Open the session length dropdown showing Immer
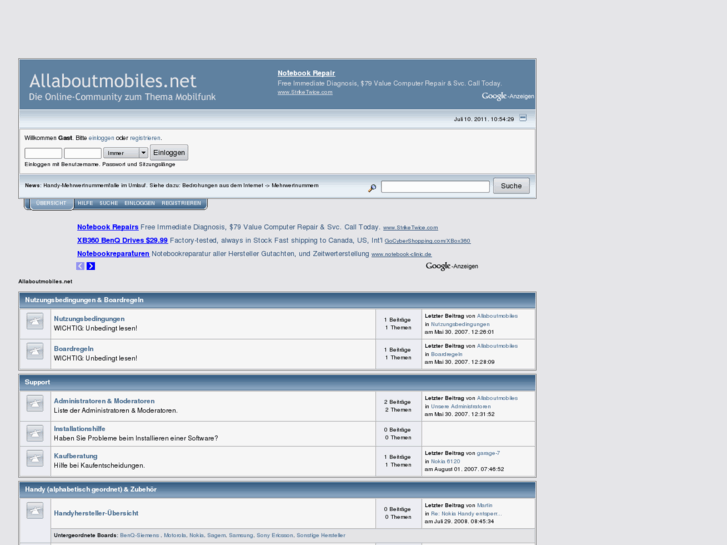 [126, 153]
